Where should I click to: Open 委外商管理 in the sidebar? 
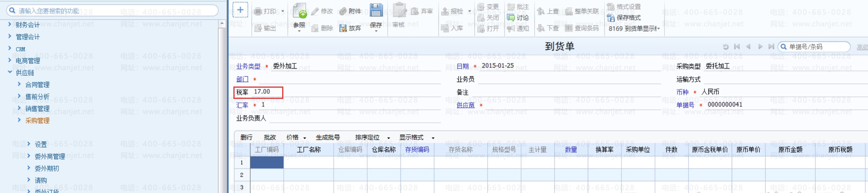pyautogui.click(x=50, y=156)
